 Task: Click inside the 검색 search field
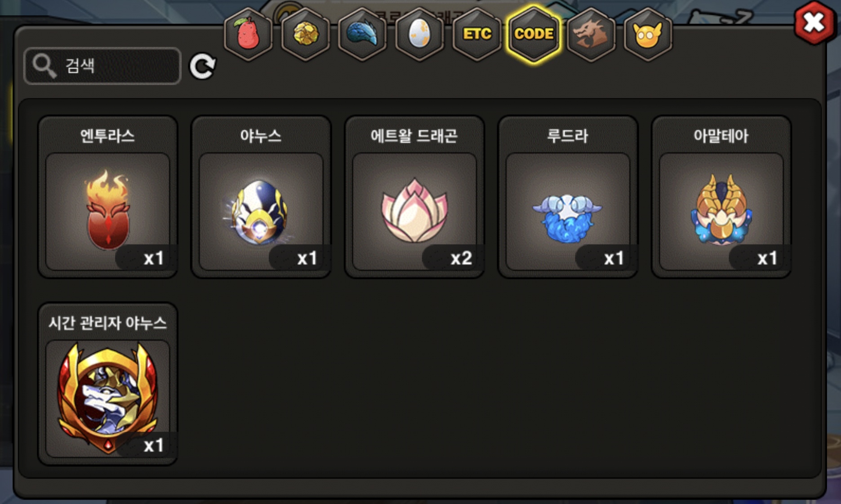(x=102, y=66)
